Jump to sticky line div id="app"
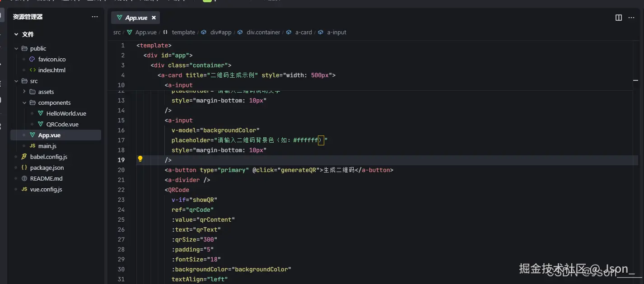644x284 pixels. point(168,56)
